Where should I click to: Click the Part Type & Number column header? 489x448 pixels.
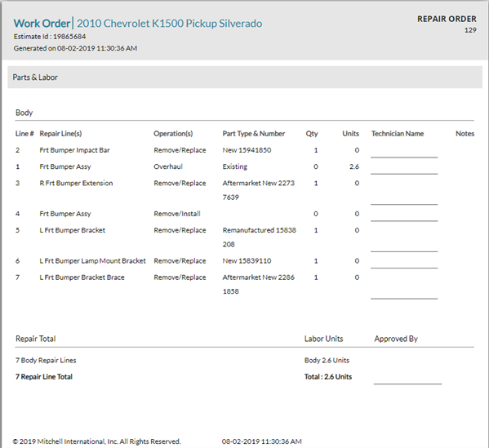coord(254,134)
